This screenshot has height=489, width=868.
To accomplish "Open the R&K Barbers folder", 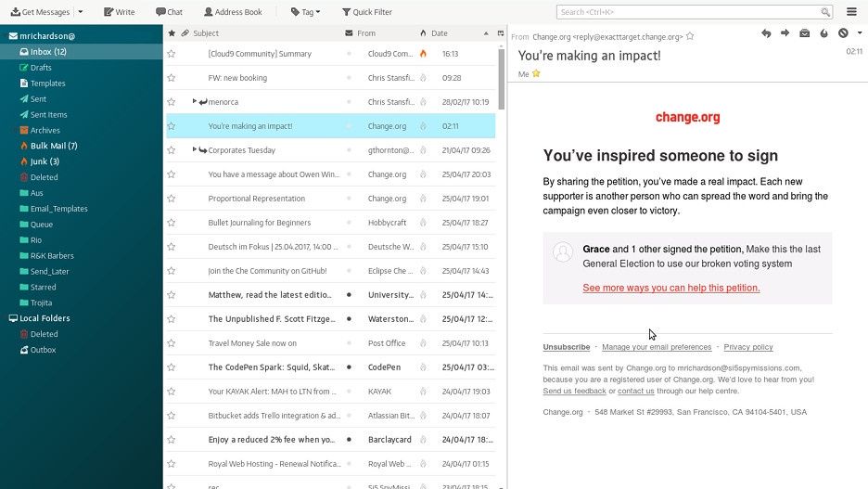I will [x=46, y=256].
